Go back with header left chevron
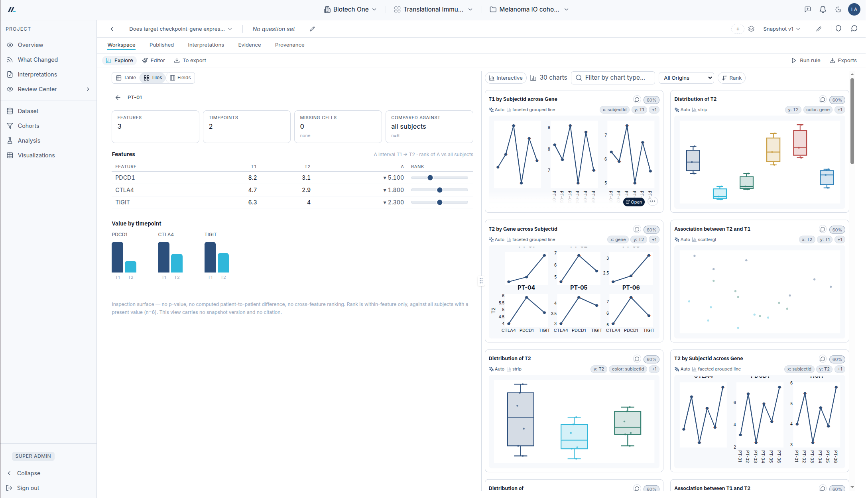The image size is (868, 498). tap(112, 29)
